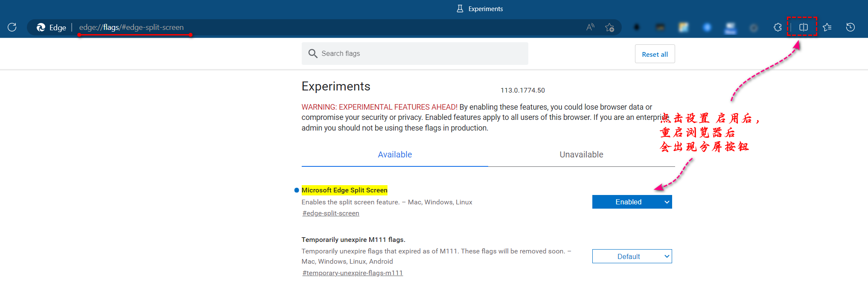Click the WARNING: EXPERIMENTAL FEATURES AHEAD! text
The width and height of the screenshot is (868, 288).
pos(379,107)
